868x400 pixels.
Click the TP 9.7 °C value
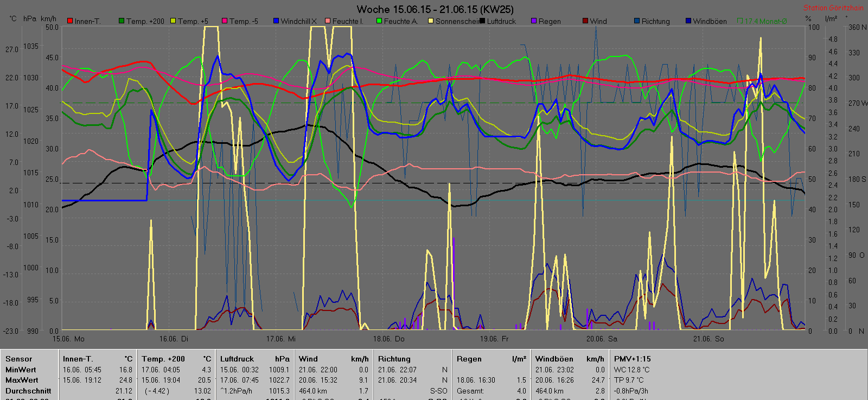tap(630, 380)
